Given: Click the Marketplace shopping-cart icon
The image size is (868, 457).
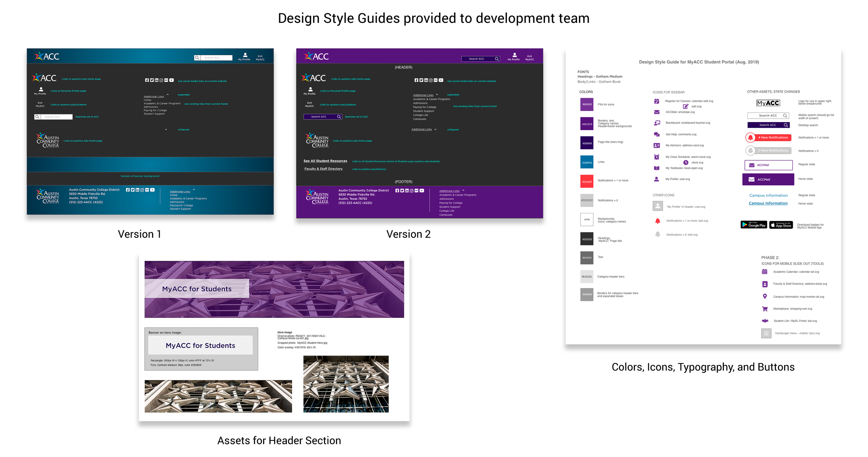Looking at the screenshot, I should click(765, 308).
